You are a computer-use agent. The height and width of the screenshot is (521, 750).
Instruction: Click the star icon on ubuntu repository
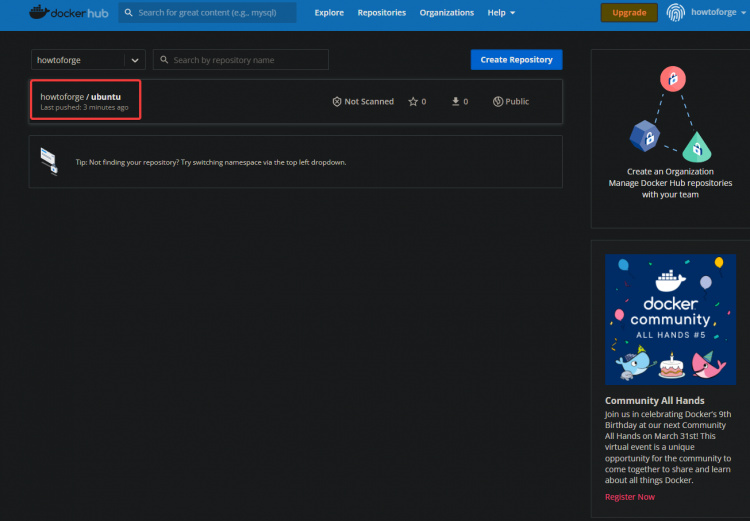[x=413, y=102]
